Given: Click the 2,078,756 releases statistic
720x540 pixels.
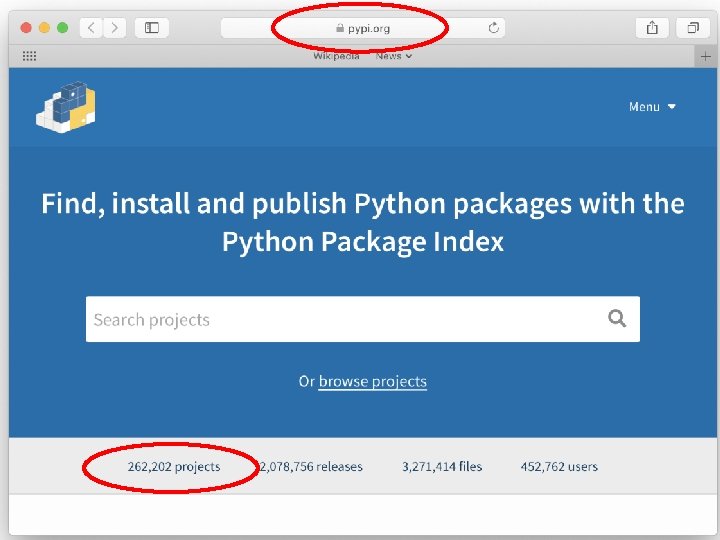Looking at the screenshot, I should coord(311,467).
